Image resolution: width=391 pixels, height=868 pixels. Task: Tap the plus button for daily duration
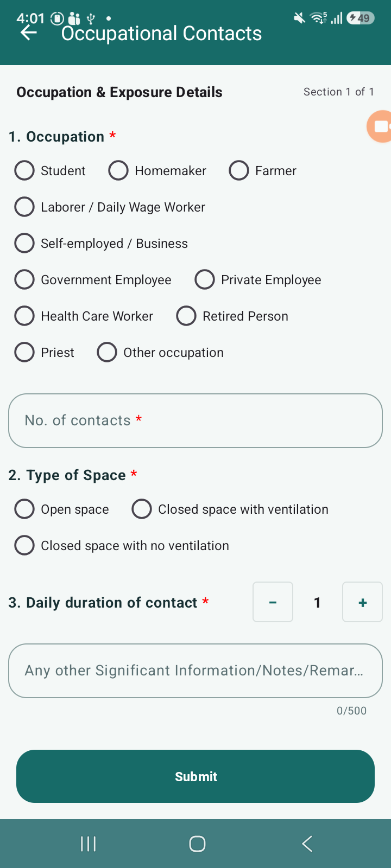(362, 602)
